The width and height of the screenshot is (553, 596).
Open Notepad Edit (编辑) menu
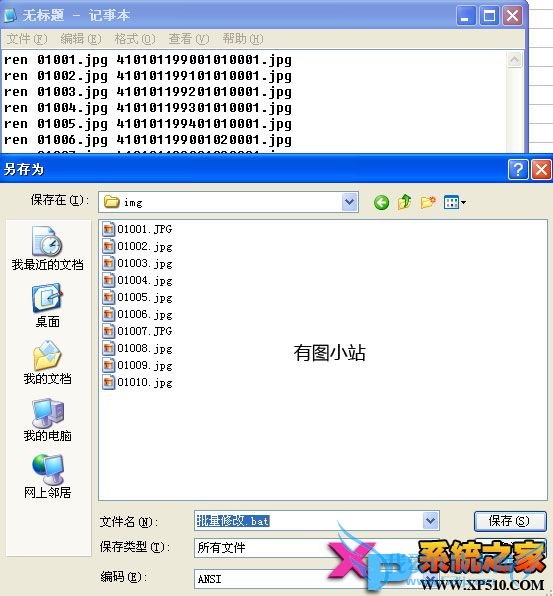coord(81,39)
